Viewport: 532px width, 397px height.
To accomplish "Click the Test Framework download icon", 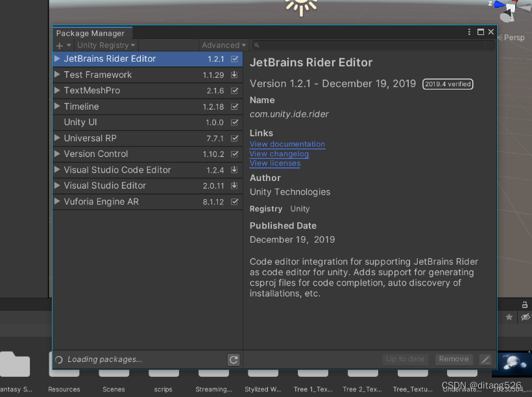I will pyautogui.click(x=234, y=75).
